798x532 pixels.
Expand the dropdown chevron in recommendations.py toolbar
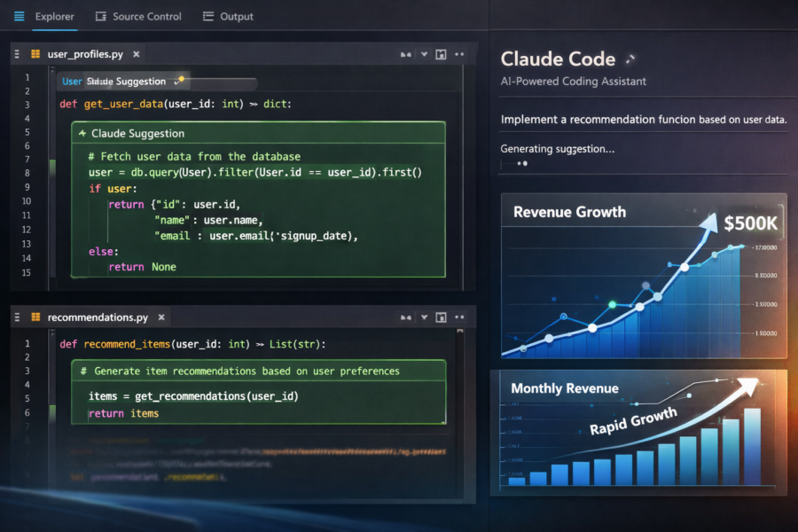coord(424,317)
